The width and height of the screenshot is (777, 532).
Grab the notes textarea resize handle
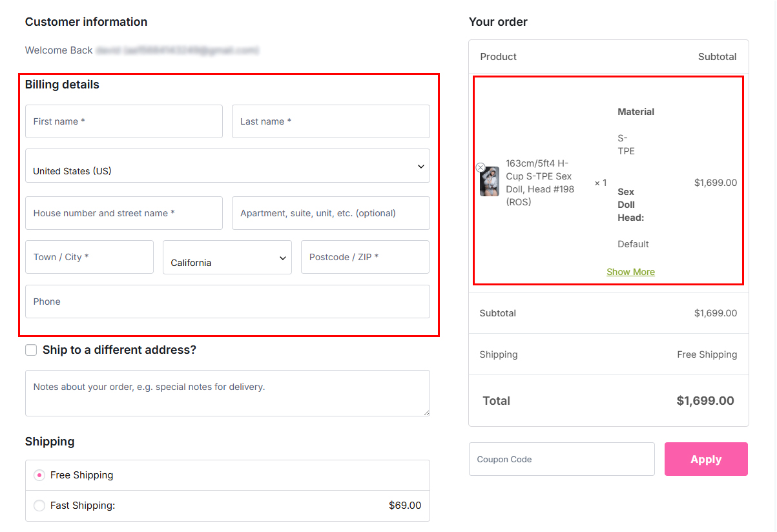(x=426, y=412)
